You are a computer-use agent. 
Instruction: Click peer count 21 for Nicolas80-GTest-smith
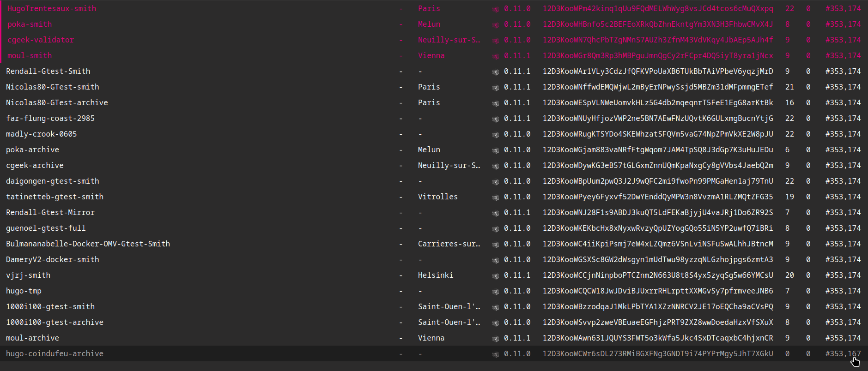(789, 87)
